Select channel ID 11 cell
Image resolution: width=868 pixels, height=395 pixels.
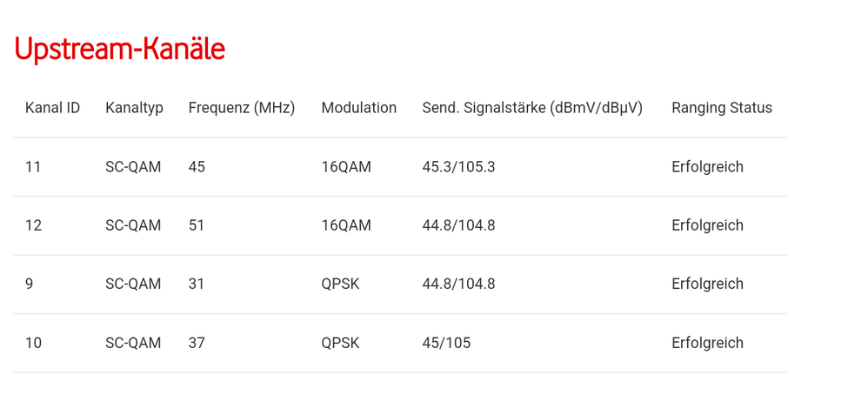click(33, 167)
